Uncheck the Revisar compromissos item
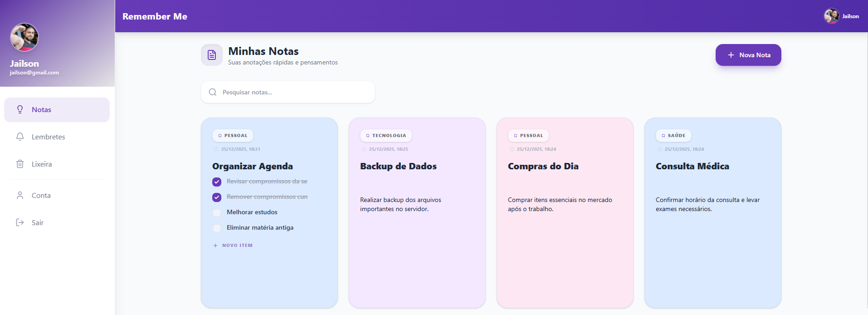 217,182
